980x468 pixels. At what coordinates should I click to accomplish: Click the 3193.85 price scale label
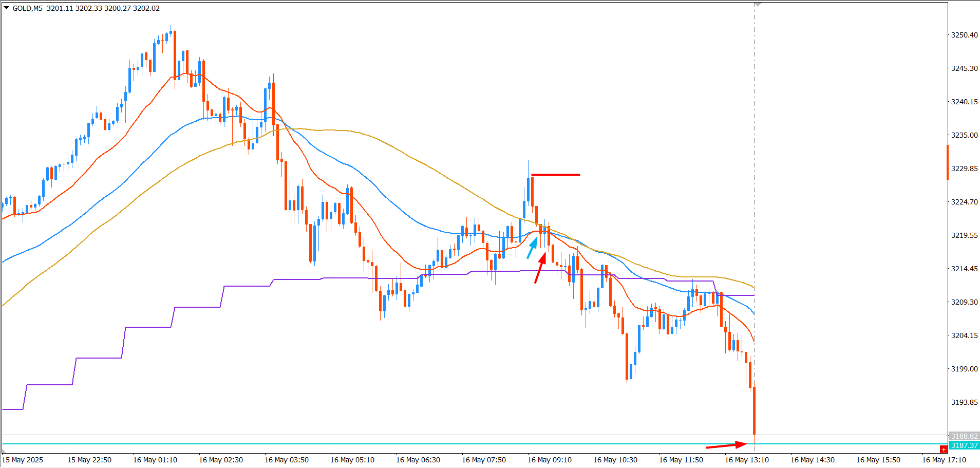click(965, 402)
